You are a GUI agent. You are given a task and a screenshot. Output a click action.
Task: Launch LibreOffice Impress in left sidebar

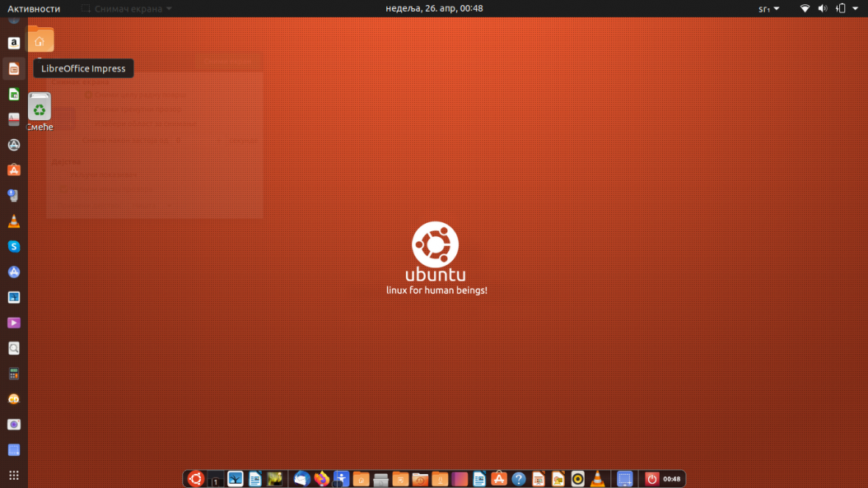pos(14,68)
